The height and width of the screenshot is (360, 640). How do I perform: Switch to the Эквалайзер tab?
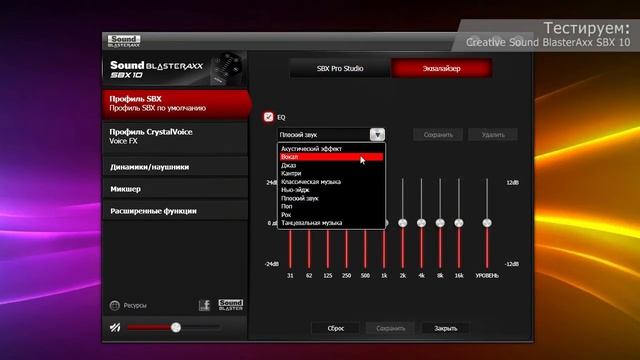tap(441, 69)
